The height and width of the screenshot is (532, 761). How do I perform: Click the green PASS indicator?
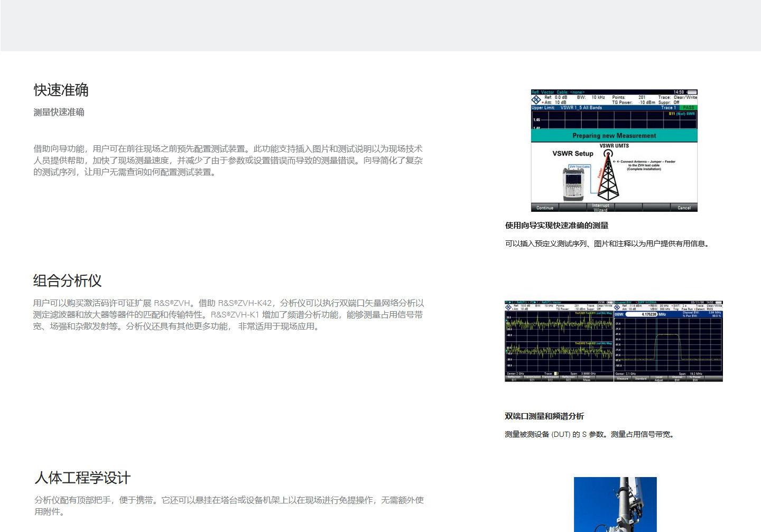point(688,108)
